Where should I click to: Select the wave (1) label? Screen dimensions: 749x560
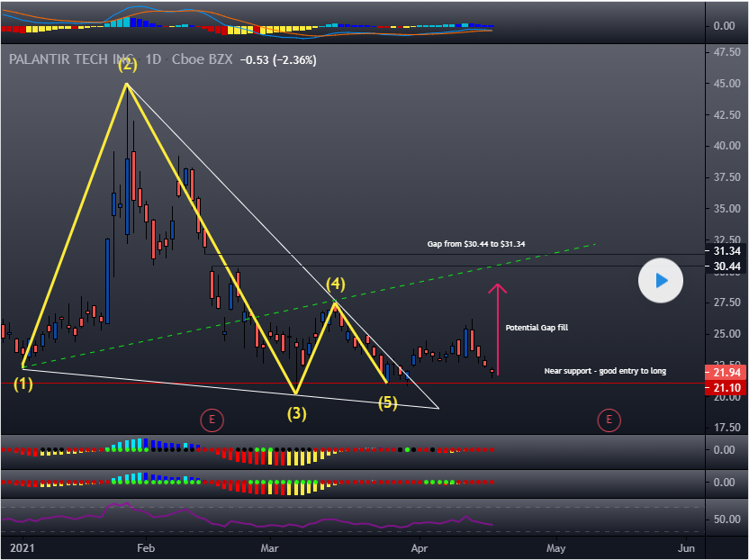tap(23, 384)
